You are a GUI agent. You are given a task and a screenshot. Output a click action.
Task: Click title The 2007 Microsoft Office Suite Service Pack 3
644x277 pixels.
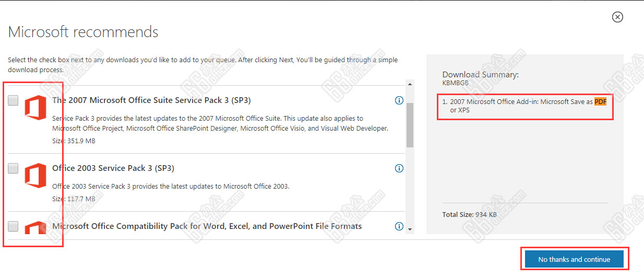click(x=151, y=100)
